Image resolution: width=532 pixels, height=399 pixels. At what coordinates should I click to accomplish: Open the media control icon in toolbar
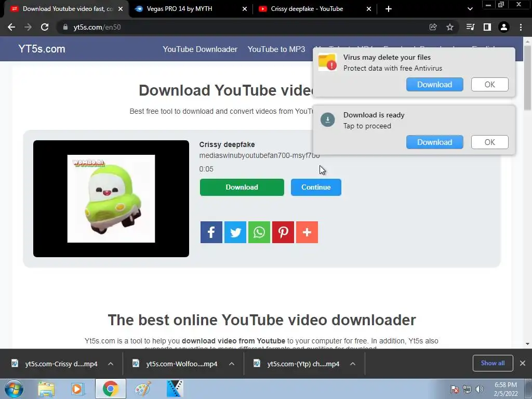coord(470,27)
